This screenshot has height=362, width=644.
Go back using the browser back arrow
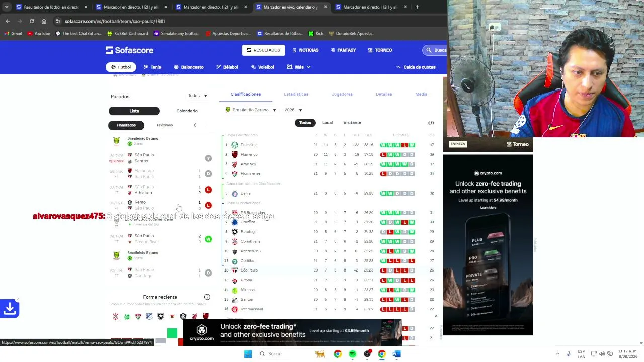tap(8, 21)
